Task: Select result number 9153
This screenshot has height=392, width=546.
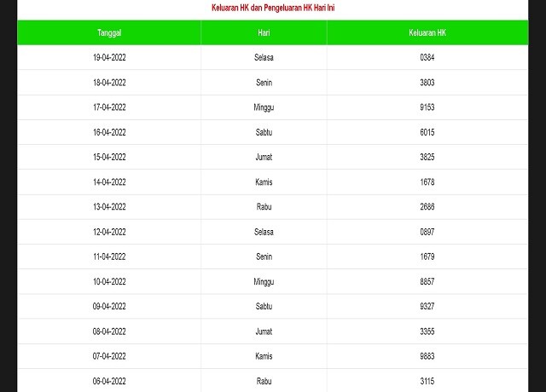Action: [427, 107]
